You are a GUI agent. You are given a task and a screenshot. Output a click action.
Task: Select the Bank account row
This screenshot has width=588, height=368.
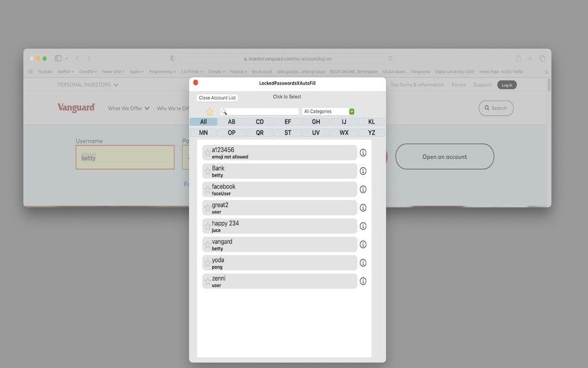coord(279,171)
